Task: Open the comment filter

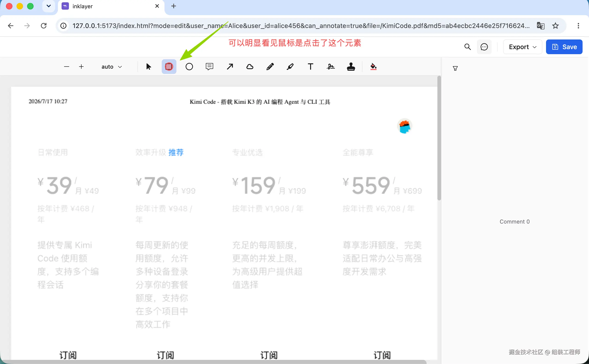Action: tap(455, 68)
